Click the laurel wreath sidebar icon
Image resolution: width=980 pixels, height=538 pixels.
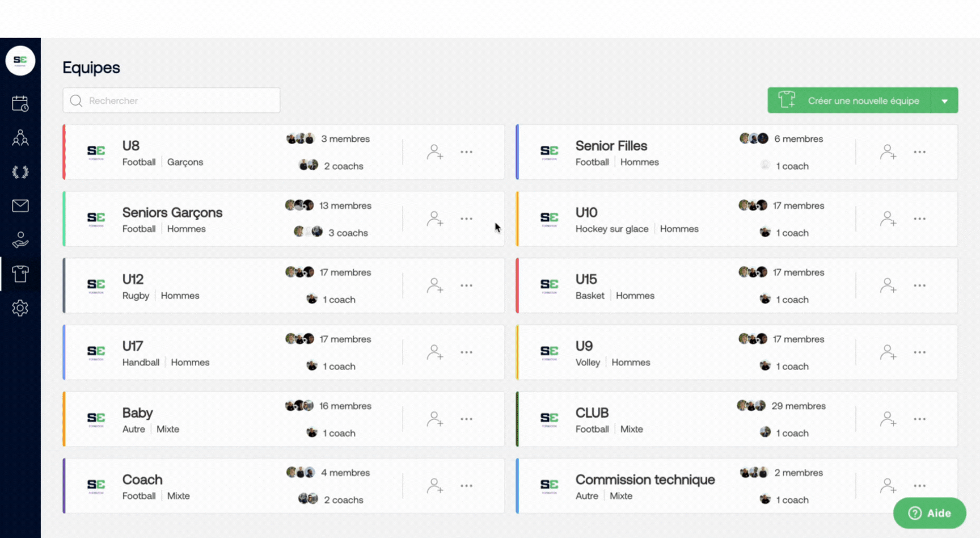point(20,172)
